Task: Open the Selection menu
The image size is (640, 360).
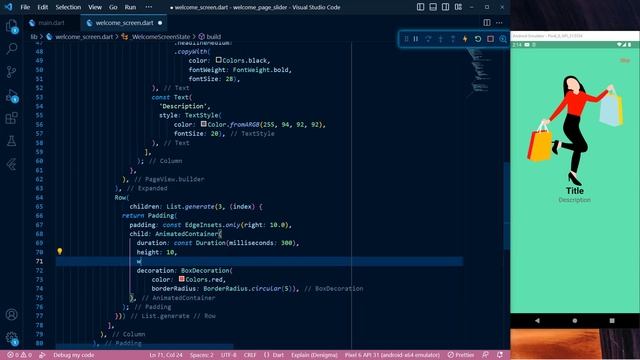Action: click(68, 7)
